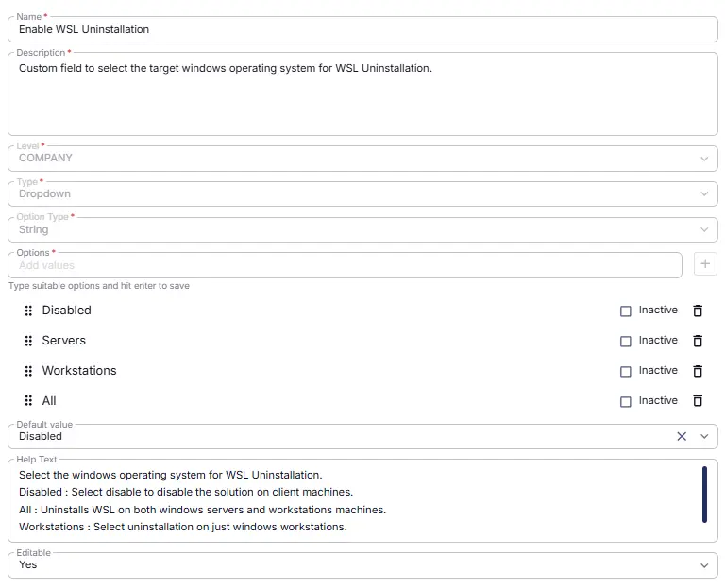Click drag handle next to Servers

(x=28, y=341)
